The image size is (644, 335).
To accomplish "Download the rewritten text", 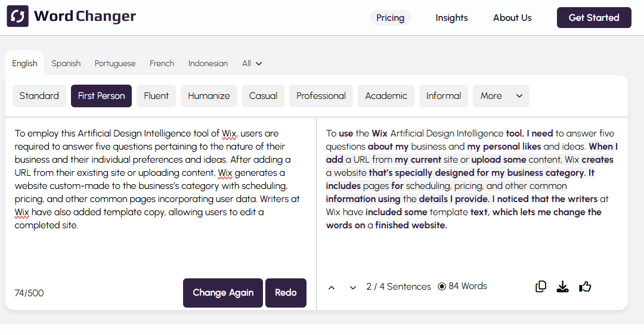I will tap(562, 287).
